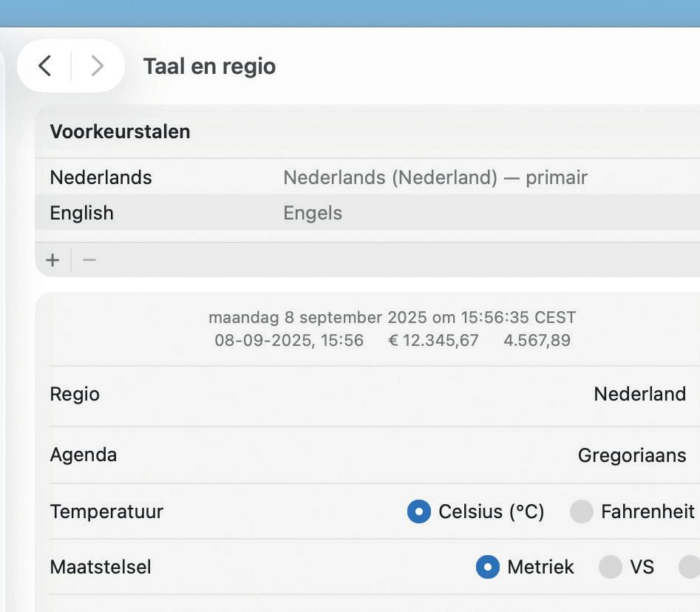The image size is (700, 612).
Task: Open the Regio dropdown showing Nederland
Action: 640,394
